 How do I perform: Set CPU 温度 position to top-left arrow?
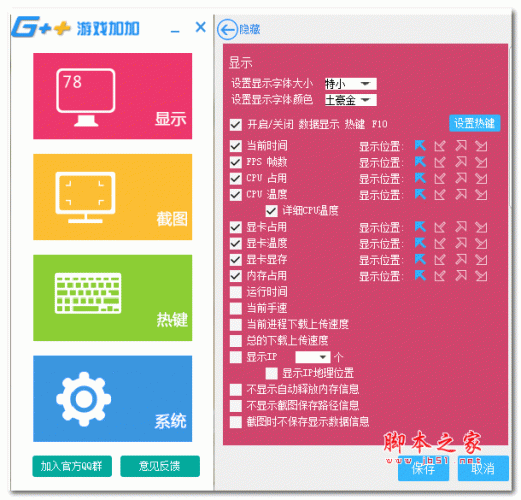(420, 194)
